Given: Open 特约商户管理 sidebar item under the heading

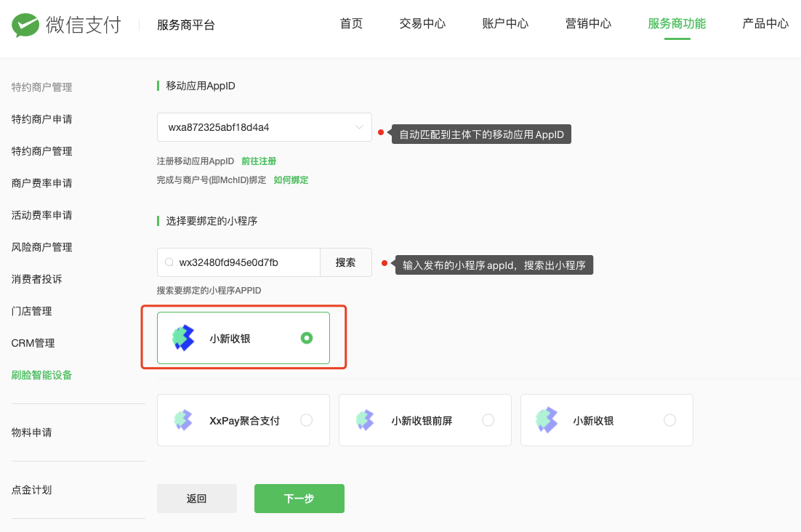Looking at the screenshot, I should click(42, 151).
